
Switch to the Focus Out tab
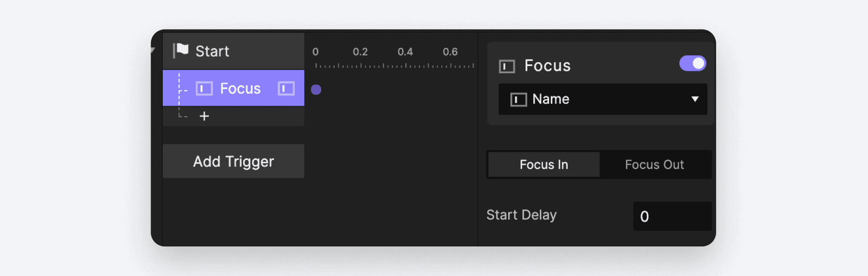coord(654,165)
